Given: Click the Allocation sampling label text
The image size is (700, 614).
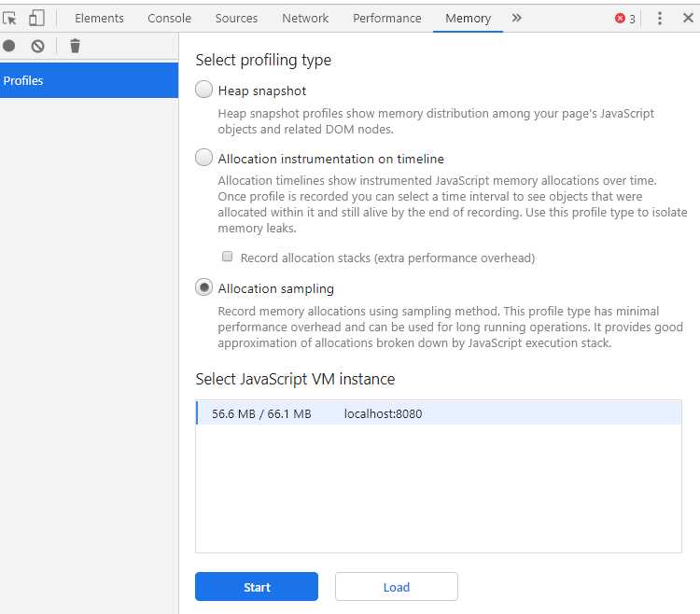Looking at the screenshot, I should point(276,288).
